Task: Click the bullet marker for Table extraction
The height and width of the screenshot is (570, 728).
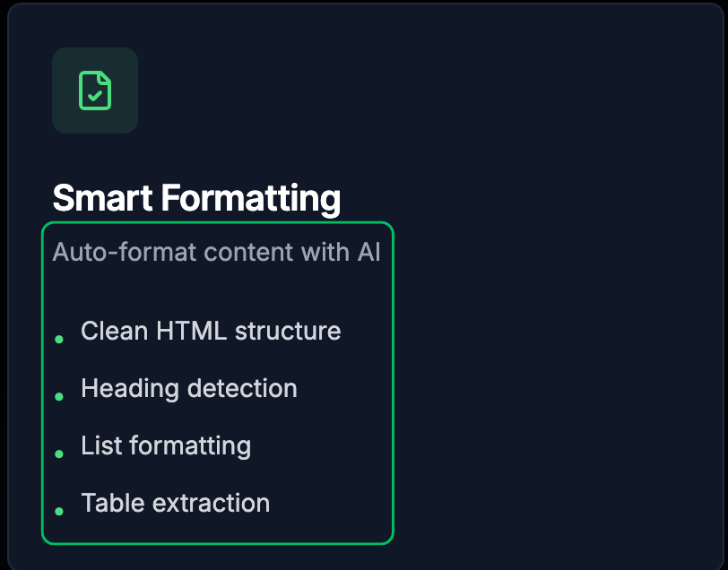Action: (59, 511)
